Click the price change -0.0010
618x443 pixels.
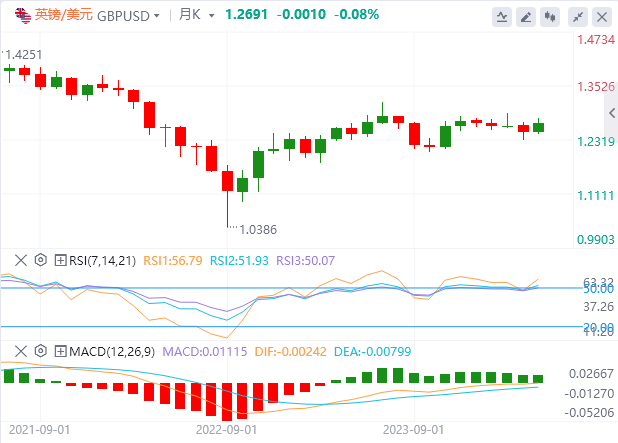(302, 15)
